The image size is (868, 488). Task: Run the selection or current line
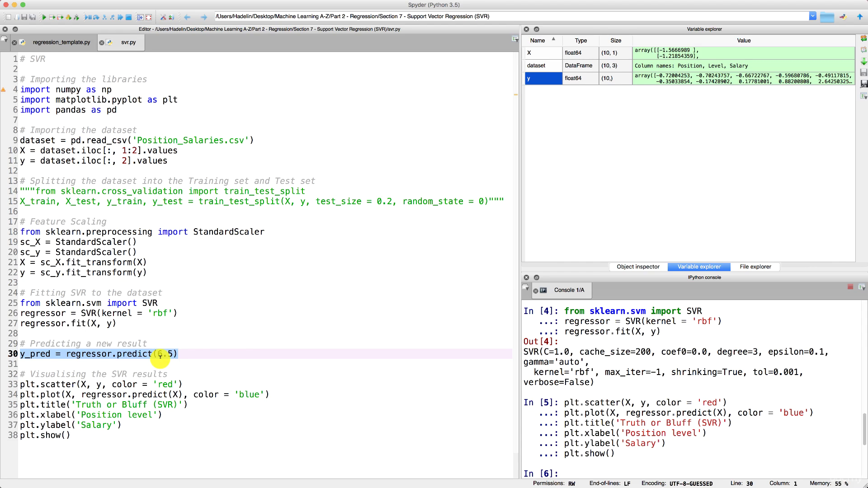point(68,17)
